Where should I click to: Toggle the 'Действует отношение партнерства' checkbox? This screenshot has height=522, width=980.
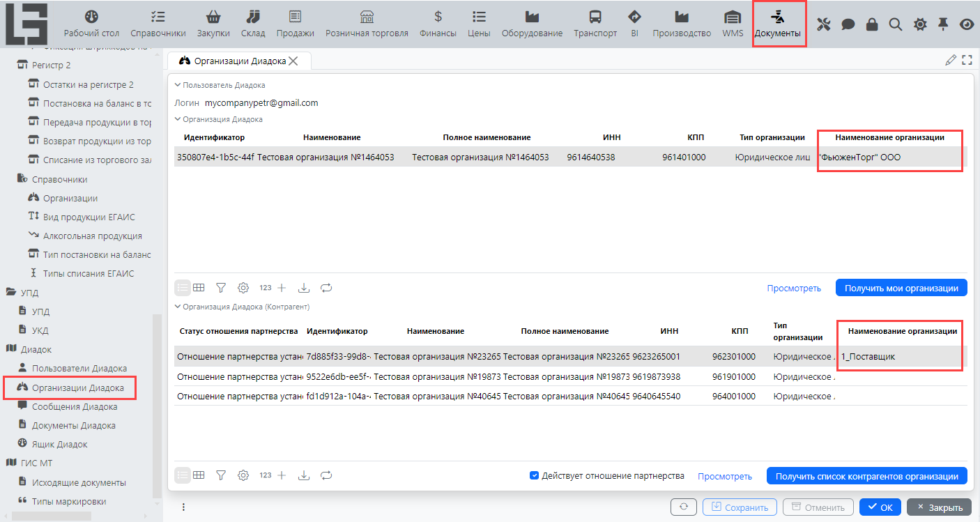535,476
